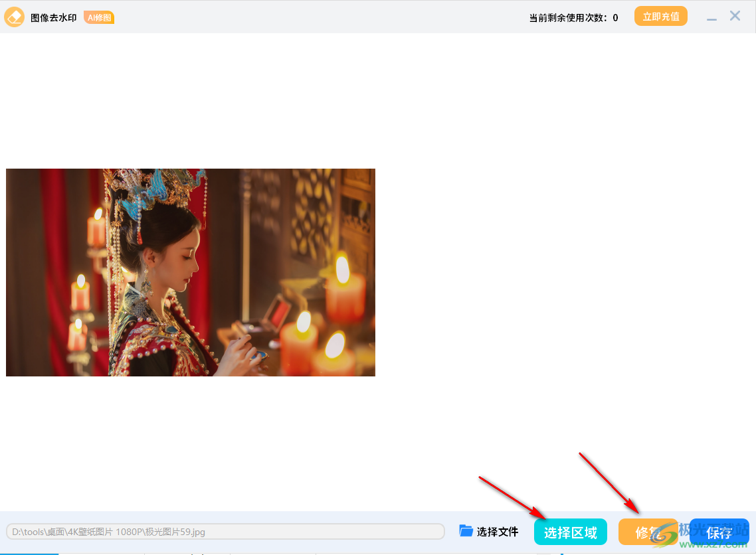Click the blue folder icon

[466, 531]
